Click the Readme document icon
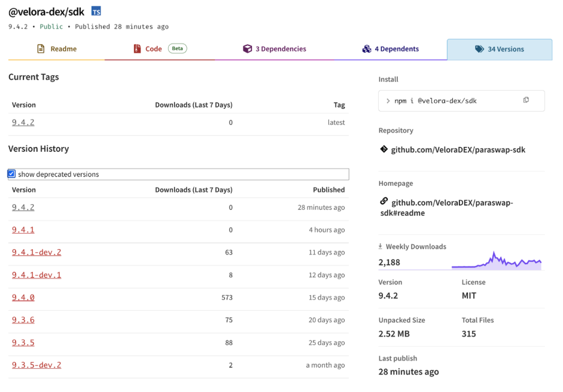The image size is (563, 392). click(x=41, y=49)
